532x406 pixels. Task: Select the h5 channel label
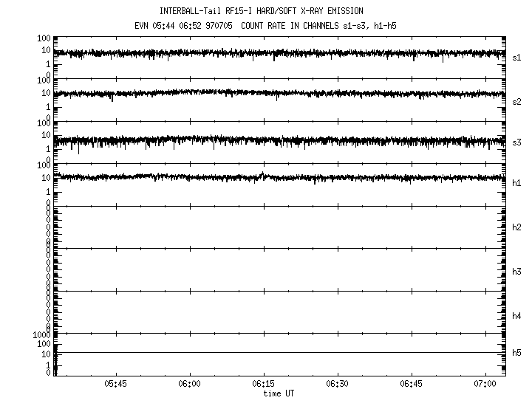tap(517, 354)
